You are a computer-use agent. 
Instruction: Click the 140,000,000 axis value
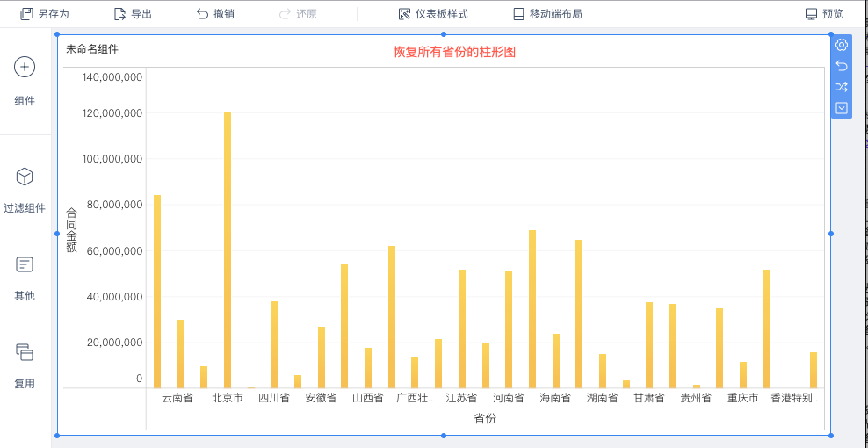112,76
